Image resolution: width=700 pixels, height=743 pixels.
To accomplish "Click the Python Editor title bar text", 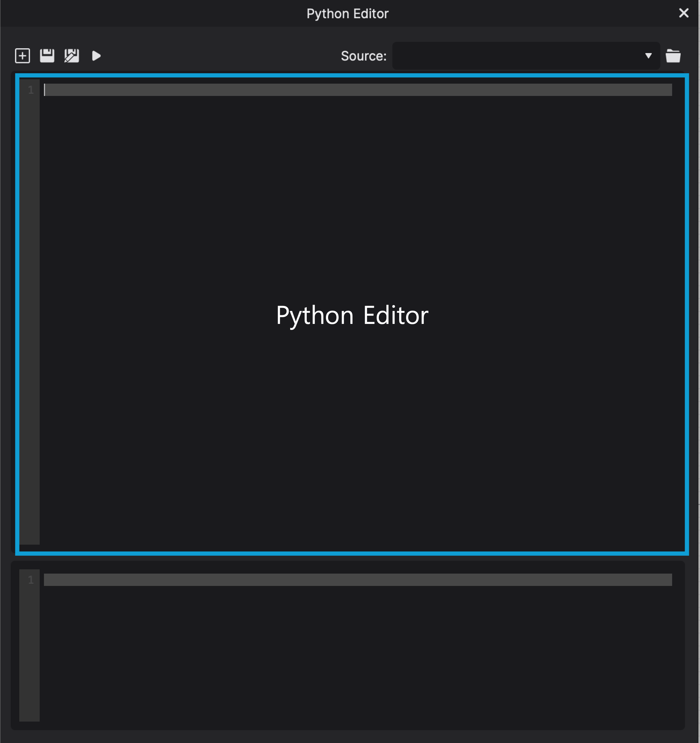I will [347, 14].
